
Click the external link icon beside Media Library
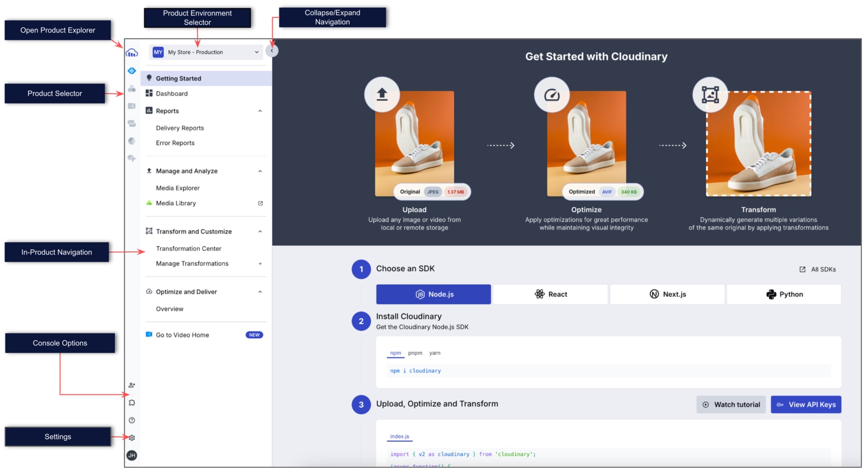260,203
